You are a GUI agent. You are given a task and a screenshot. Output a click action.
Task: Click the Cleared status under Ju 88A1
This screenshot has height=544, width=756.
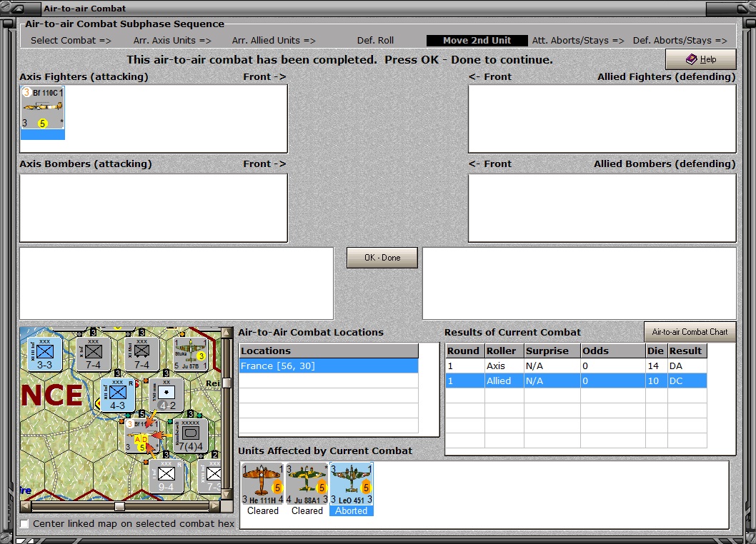click(307, 510)
